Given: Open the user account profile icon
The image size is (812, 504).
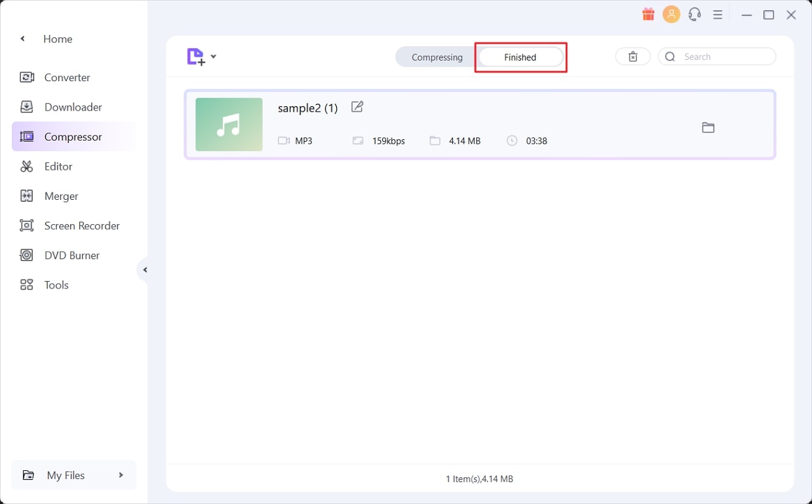Looking at the screenshot, I should point(671,14).
